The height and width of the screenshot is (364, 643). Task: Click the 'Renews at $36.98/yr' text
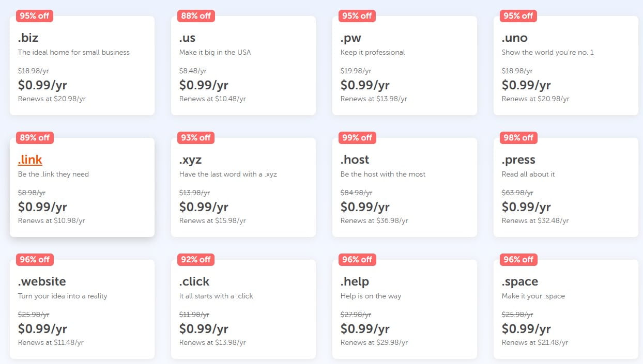(374, 220)
